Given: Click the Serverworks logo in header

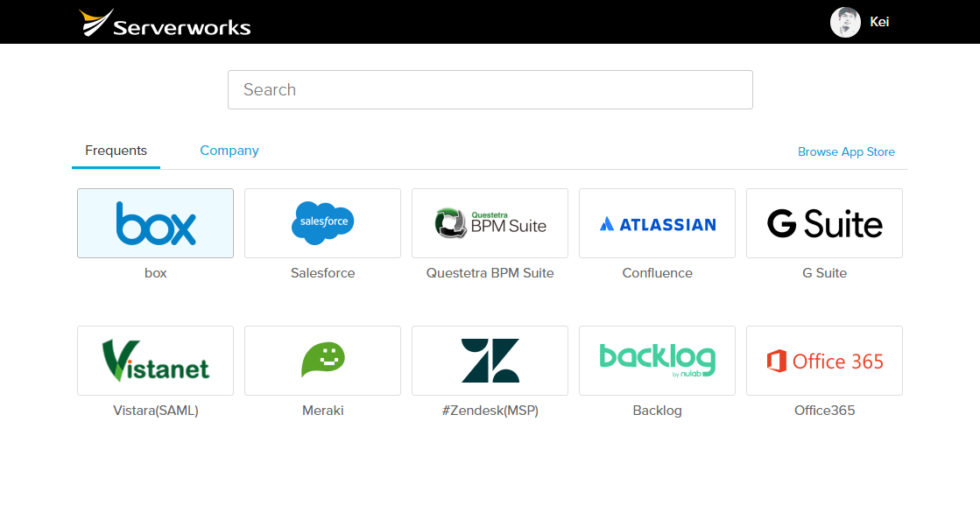Looking at the screenshot, I should (165, 23).
